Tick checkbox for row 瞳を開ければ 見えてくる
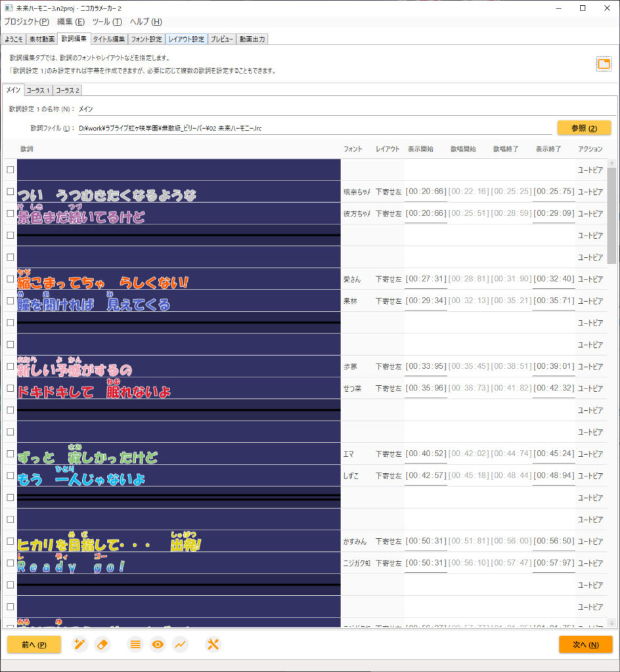The image size is (620, 672). (x=11, y=301)
